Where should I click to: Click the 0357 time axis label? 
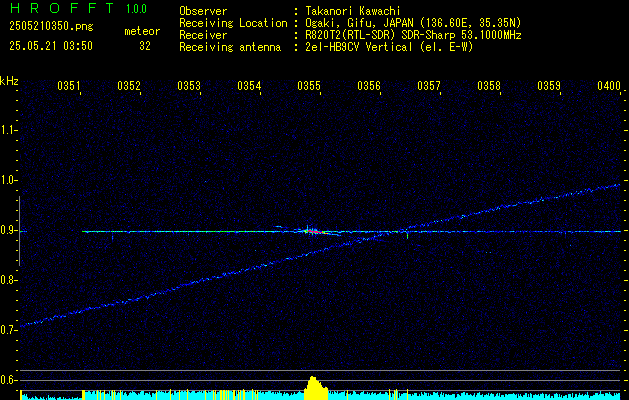(x=429, y=85)
